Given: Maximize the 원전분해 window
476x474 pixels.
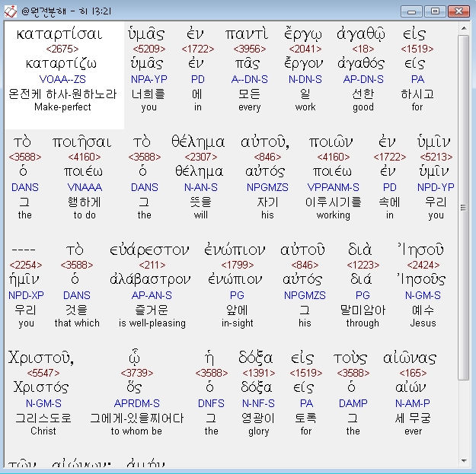Looking at the screenshot, I should (435, 11).
